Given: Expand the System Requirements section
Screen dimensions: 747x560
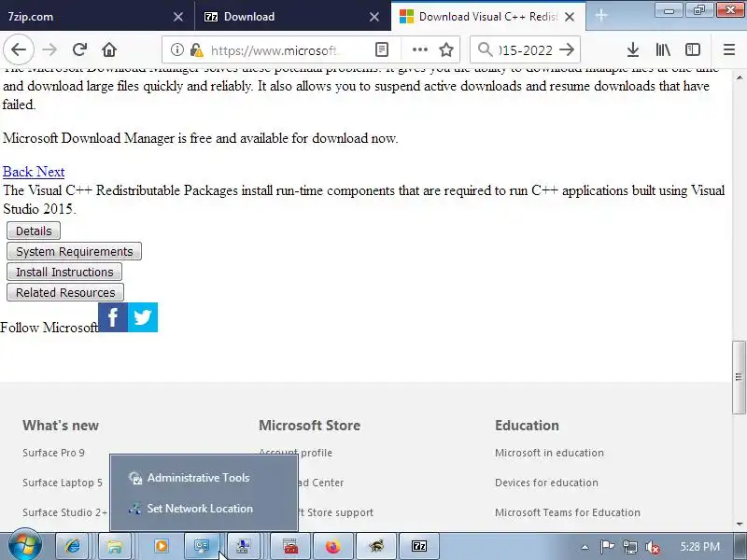Looking at the screenshot, I should (75, 251).
